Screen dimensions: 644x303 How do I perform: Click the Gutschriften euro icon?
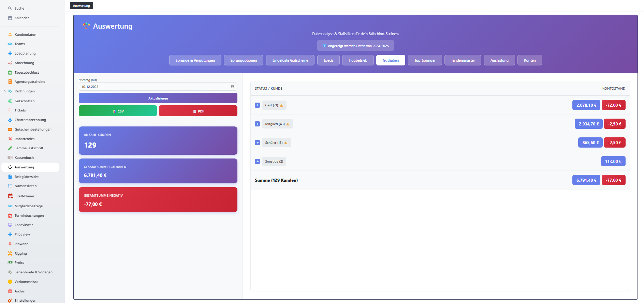(x=10, y=101)
